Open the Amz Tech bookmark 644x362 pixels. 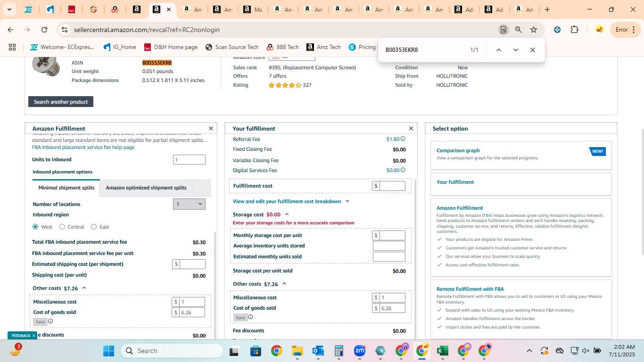click(x=323, y=47)
